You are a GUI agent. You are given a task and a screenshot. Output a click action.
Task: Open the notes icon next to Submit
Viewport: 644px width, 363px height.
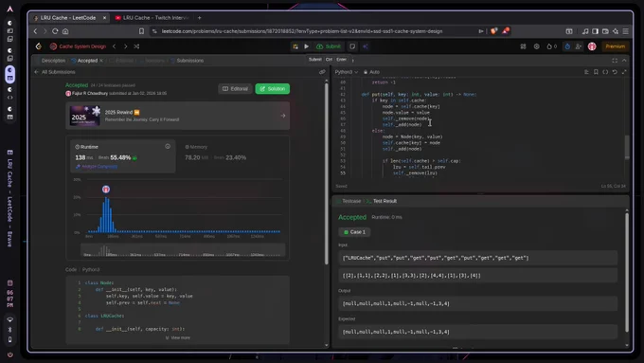[x=352, y=46]
